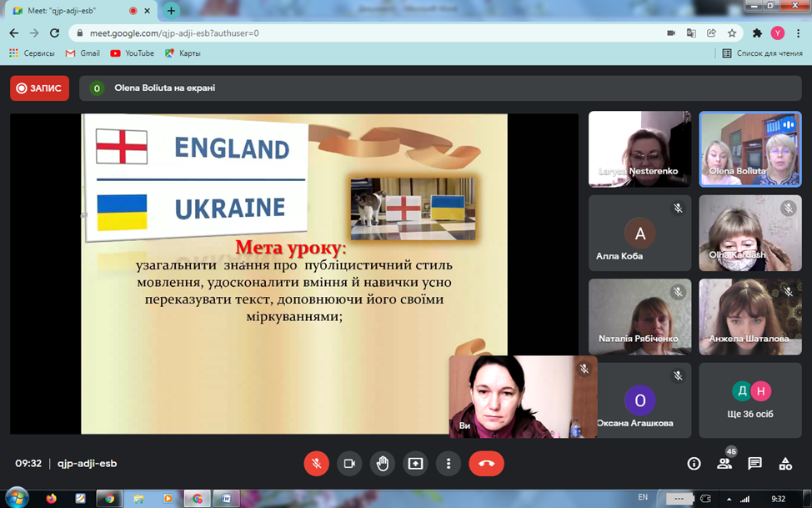The height and width of the screenshot is (508, 812).
Task: Click the meeting code qjp-adji-esb
Action: pos(87,464)
